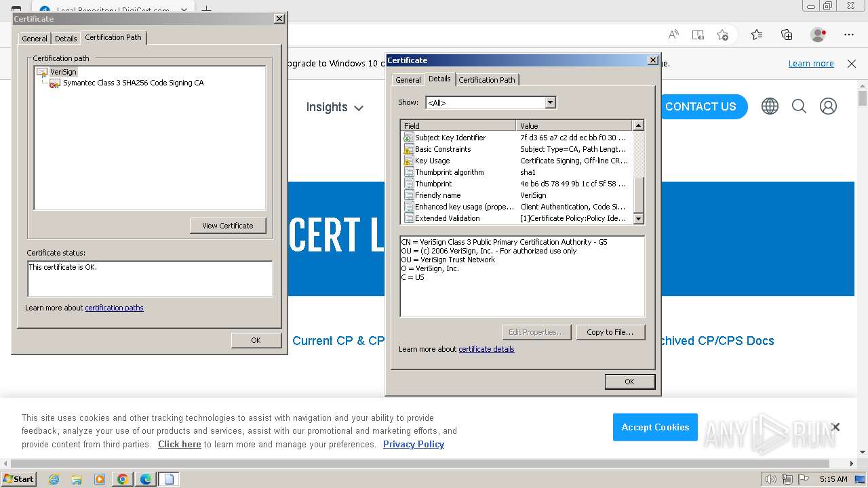Screen dimensions: 868x488
Task: Select the Thumbprint field row
Action: tap(516, 184)
